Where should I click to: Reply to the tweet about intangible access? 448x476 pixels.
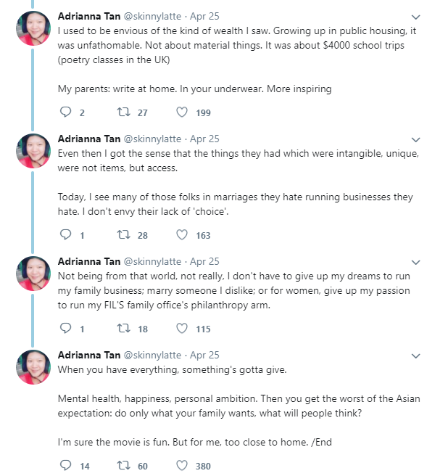point(66,235)
